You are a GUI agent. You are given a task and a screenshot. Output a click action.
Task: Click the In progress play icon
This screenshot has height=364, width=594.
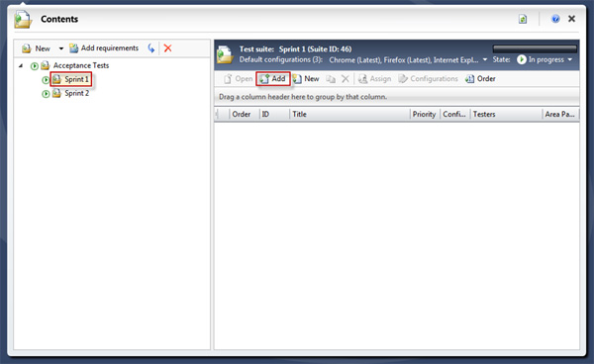point(522,59)
